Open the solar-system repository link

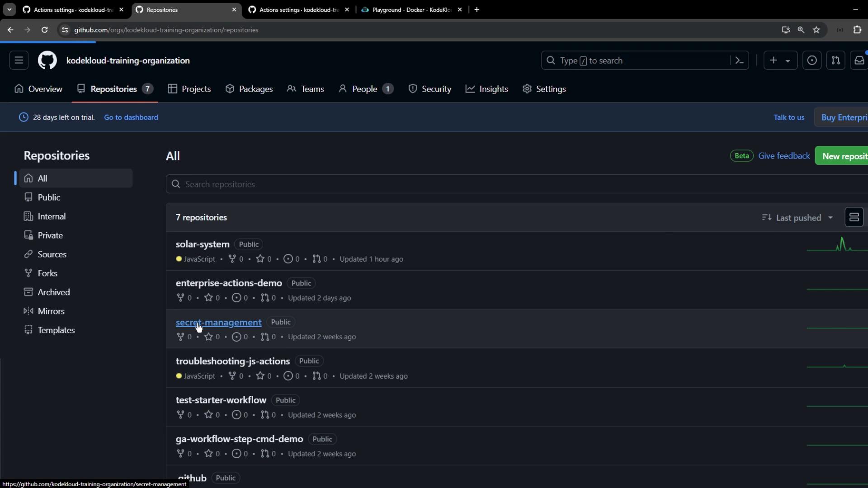pyautogui.click(x=203, y=244)
